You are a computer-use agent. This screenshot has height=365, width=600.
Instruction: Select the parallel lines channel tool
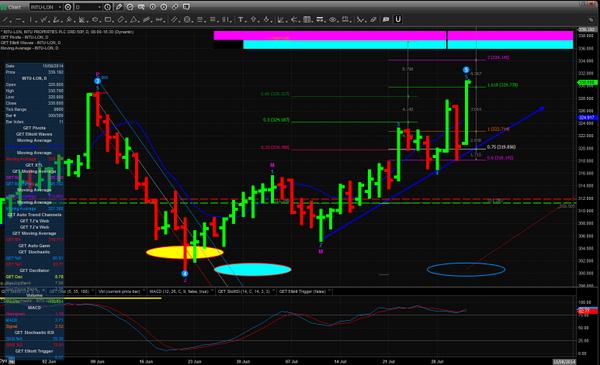click(174, 19)
